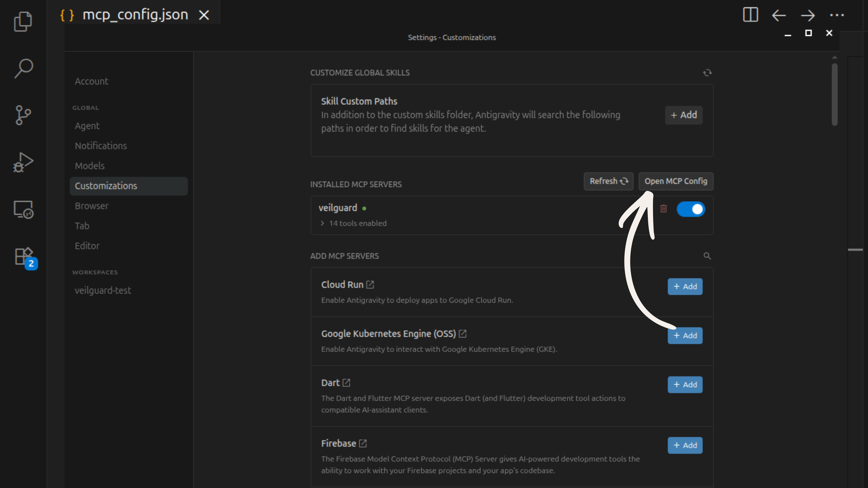Open the Search view in activity bar
The image size is (868, 488).
pyautogui.click(x=23, y=68)
